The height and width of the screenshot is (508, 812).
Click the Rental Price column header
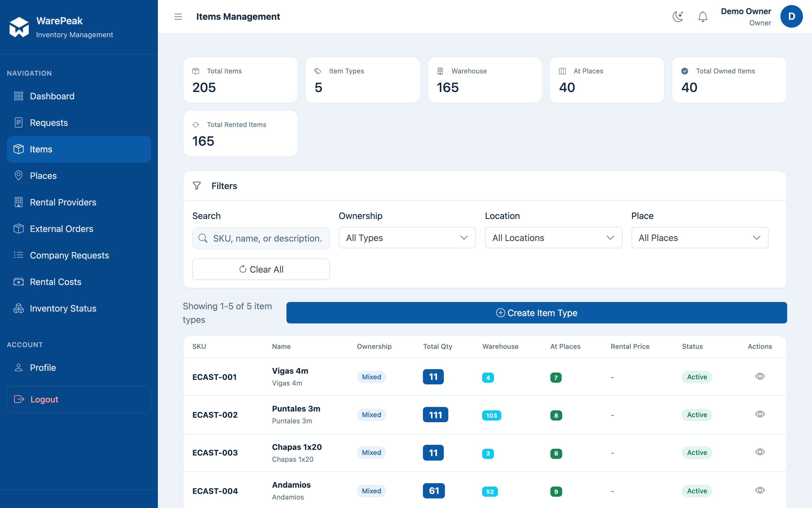point(630,346)
